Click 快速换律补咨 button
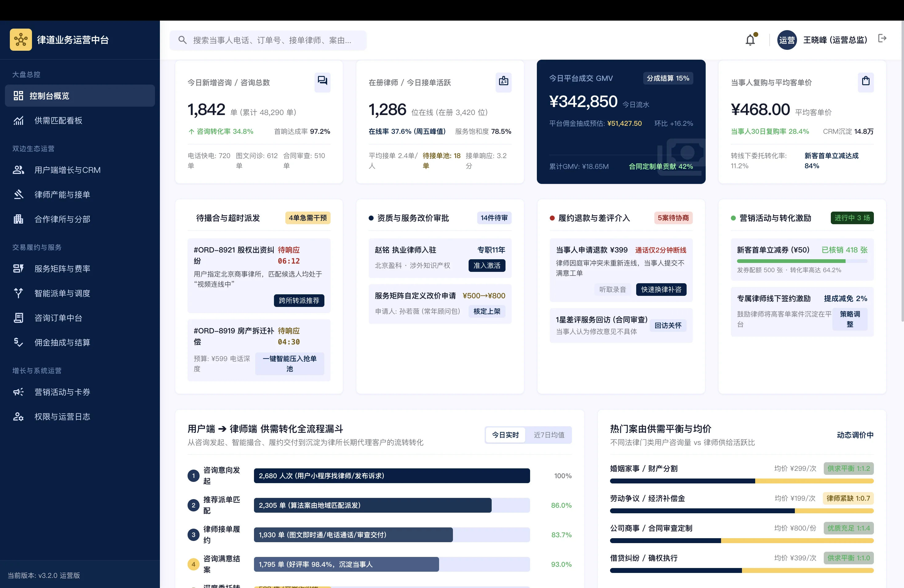 click(661, 289)
